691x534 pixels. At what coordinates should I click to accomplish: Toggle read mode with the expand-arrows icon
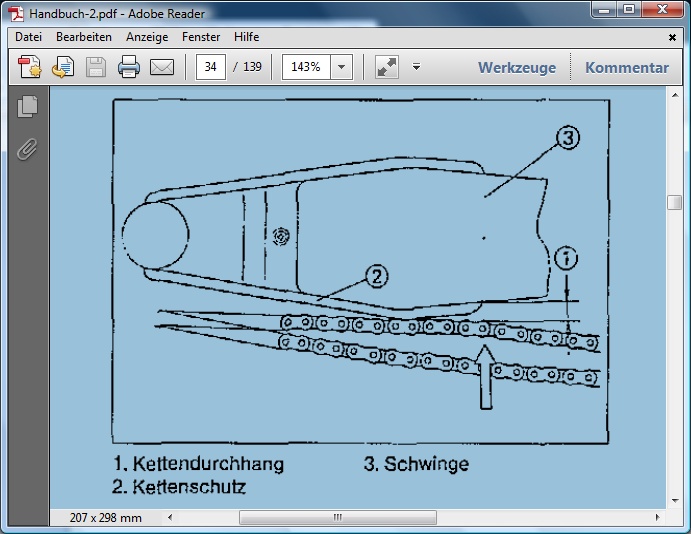[386, 67]
